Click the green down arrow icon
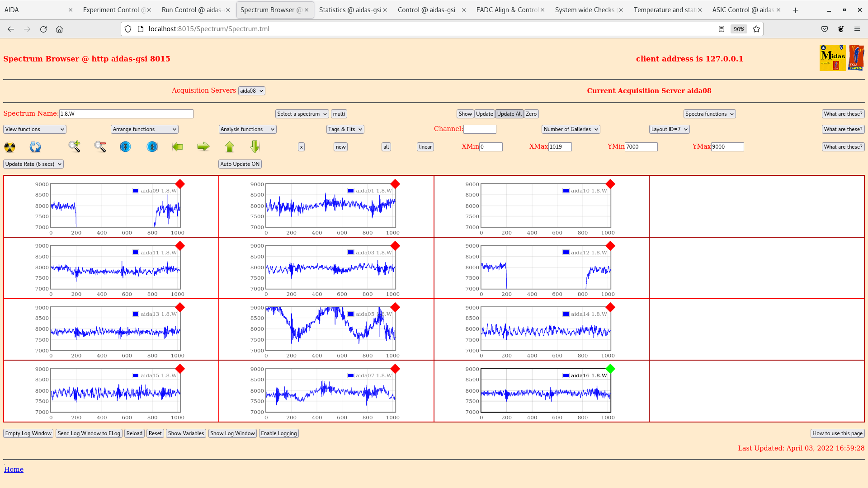Viewport: 868px width, 488px height. (x=255, y=146)
